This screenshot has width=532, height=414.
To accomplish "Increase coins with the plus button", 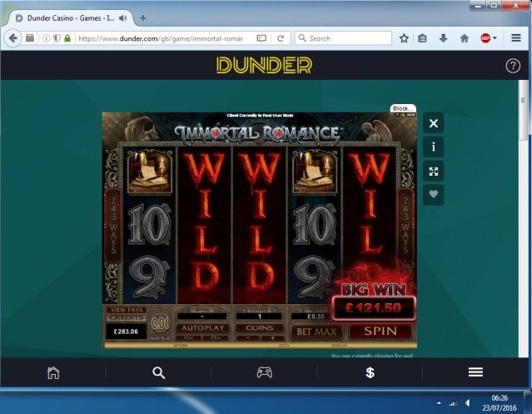I will tap(272, 338).
